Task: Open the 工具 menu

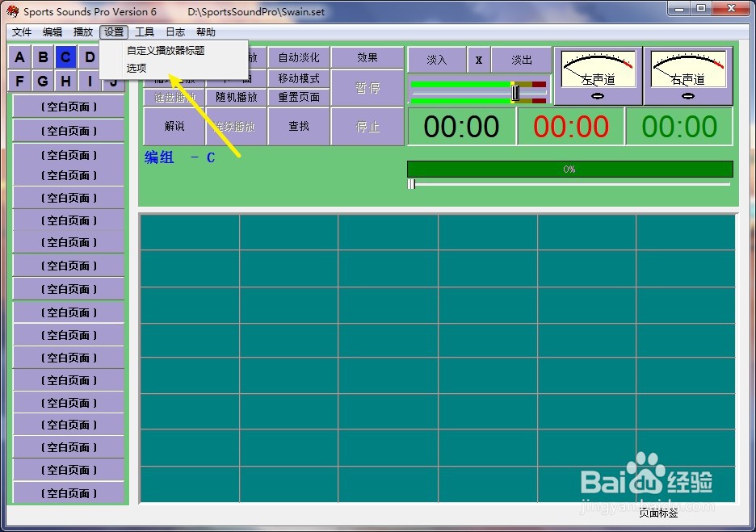Action: point(144,32)
